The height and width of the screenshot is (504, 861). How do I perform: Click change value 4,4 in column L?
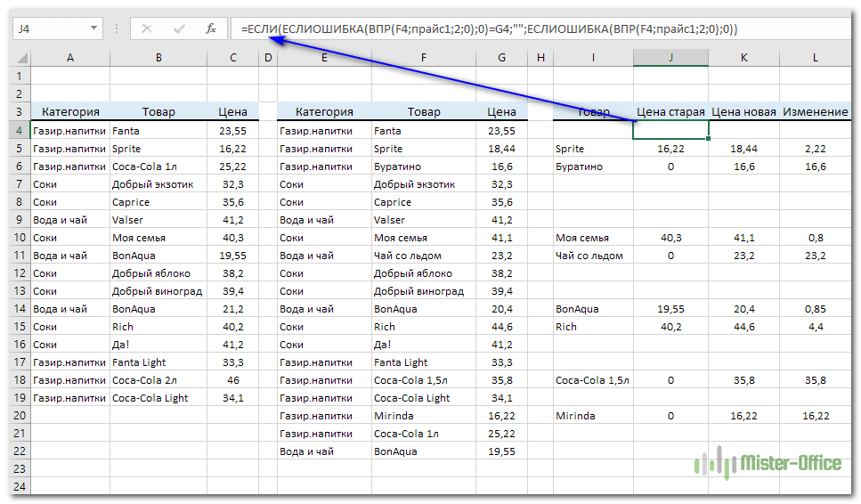[x=816, y=327]
